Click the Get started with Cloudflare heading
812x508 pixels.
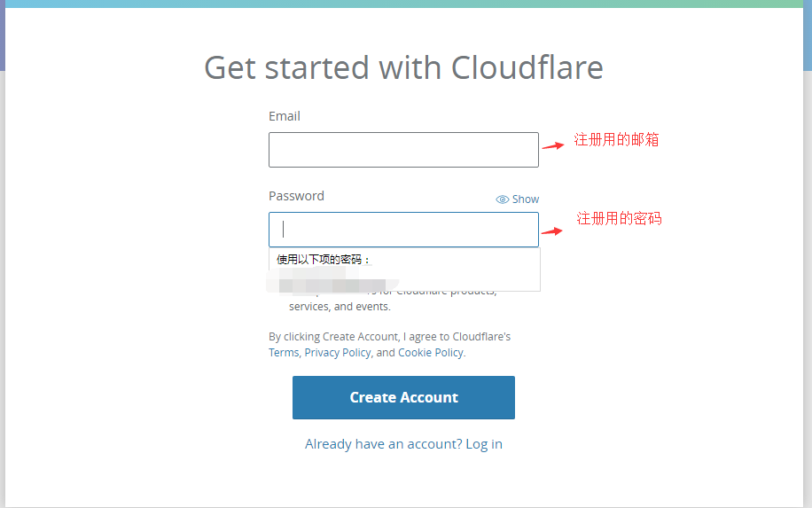pos(403,68)
